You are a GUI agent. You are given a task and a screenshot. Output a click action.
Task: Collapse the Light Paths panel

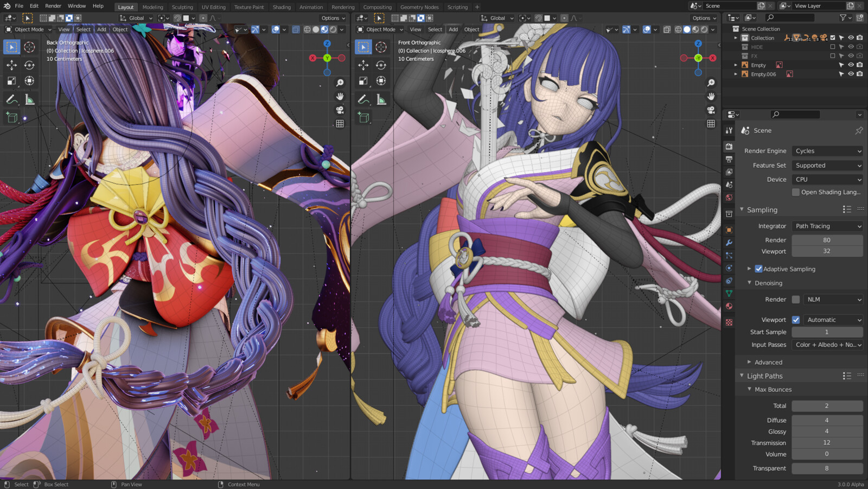pyautogui.click(x=764, y=376)
